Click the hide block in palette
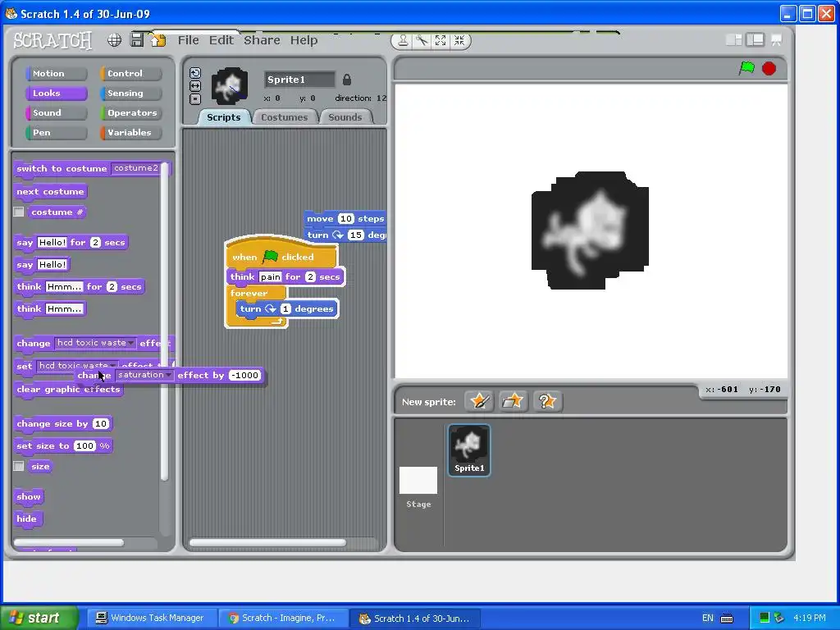Image resolution: width=840 pixels, height=630 pixels. (27, 518)
